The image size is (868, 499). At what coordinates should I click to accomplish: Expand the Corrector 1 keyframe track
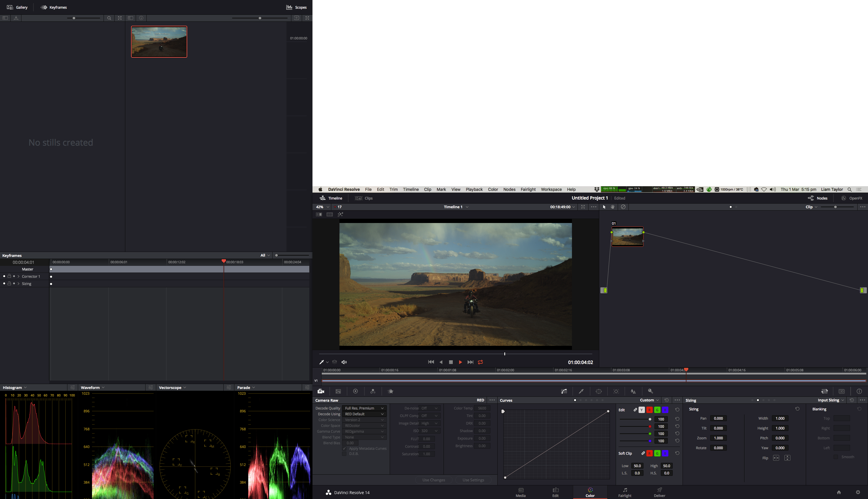pyautogui.click(x=19, y=276)
